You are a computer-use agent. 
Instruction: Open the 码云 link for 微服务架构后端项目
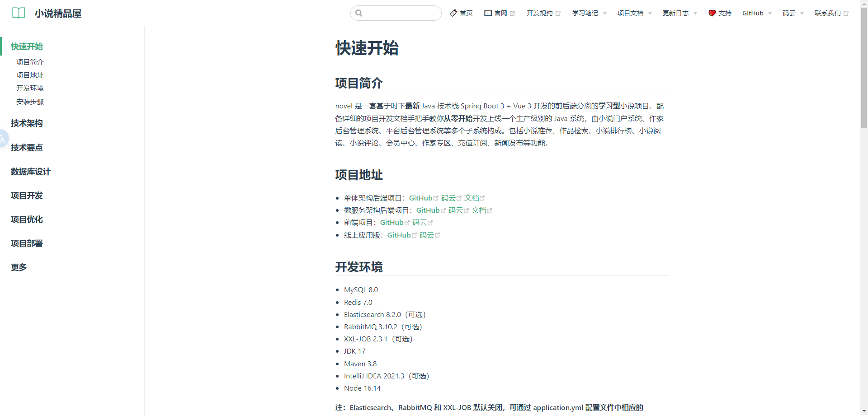tap(456, 210)
